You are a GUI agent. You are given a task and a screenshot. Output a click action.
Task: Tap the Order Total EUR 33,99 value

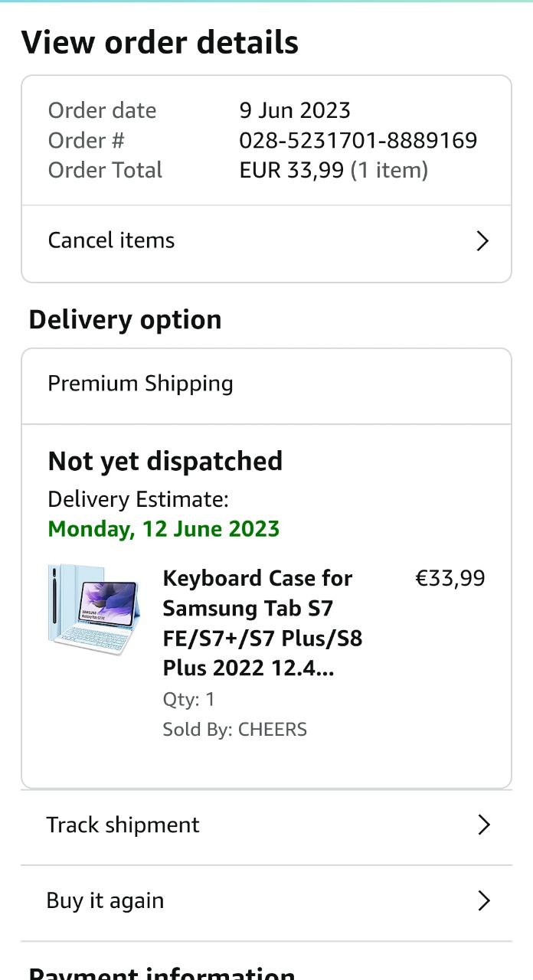click(x=333, y=170)
